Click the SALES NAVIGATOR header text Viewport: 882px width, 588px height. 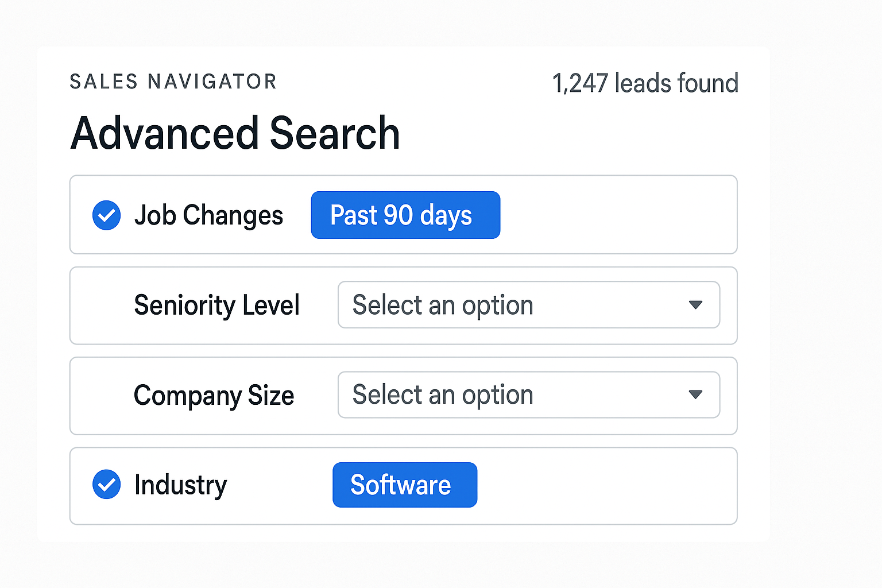click(x=173, y=82)
